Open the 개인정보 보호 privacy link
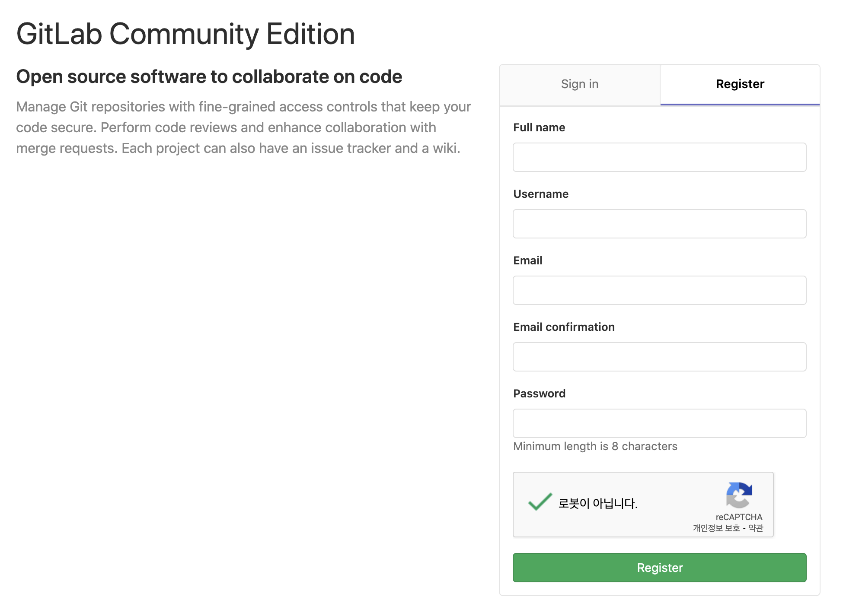 [x=716, y=528]
